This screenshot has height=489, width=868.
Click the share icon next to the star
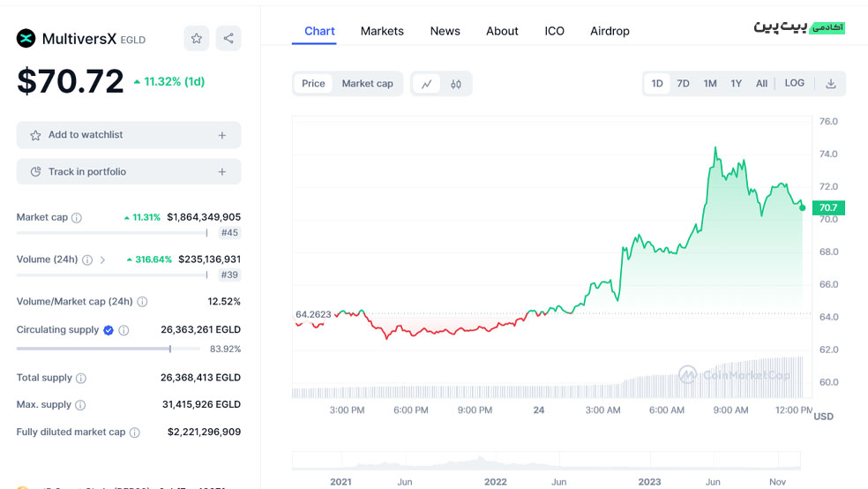tap(228, 38)
